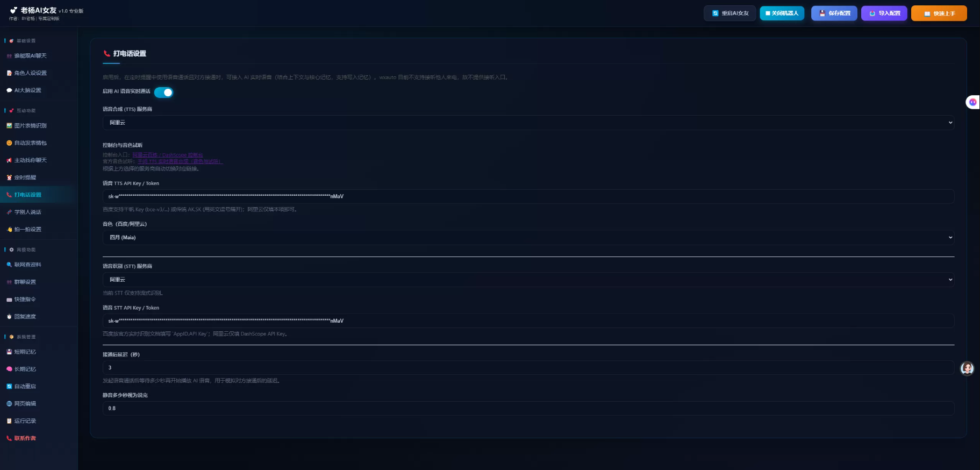This screenshot has height=470, width=980.
Task: Open the 音色 dropdown showing 四月 (Maia)
Action: pyautogui.click(x=528, y=237)
